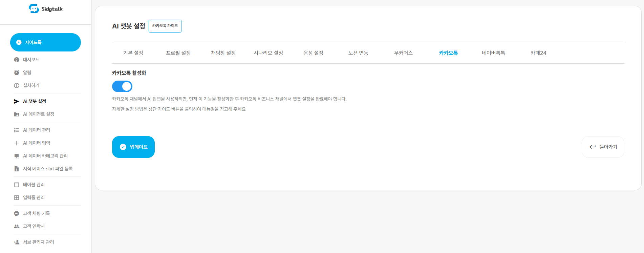Click the 지식 베이스 file icon
The width and height of the screenshot is (644, 253).
click(x=17, y=169)
